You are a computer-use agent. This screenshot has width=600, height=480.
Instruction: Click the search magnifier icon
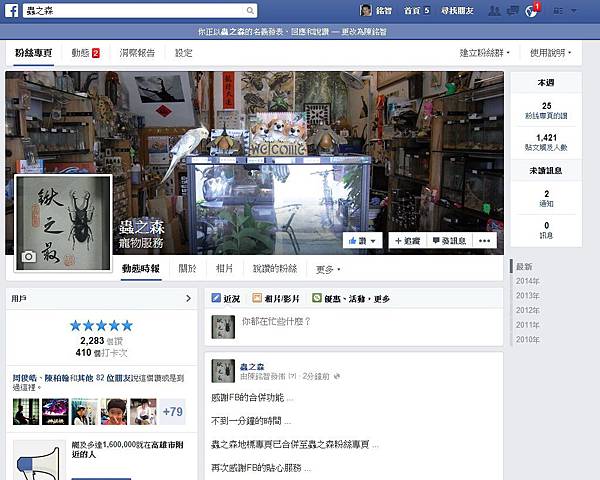tap(250, 10)
